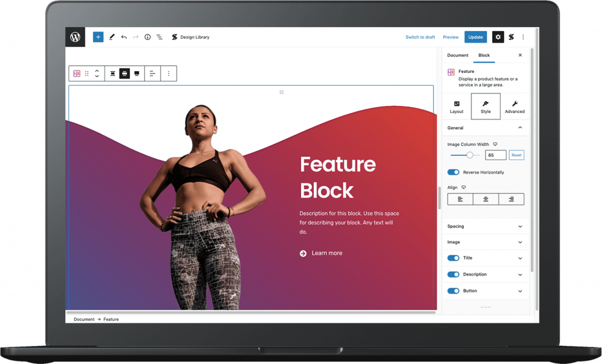This screenshot has height=364, width=602.
Task: Click the Image Column Width value field
Action: (496, 155)
